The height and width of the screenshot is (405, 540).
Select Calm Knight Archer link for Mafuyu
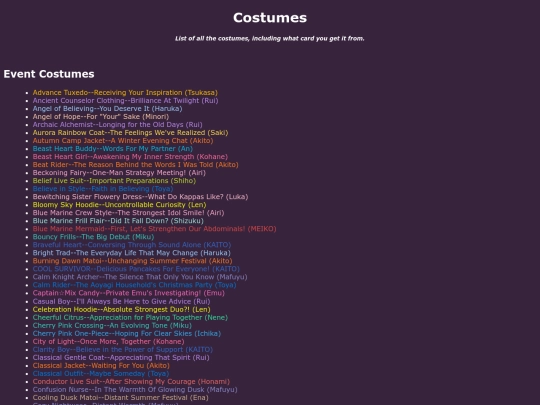point(140,277)
